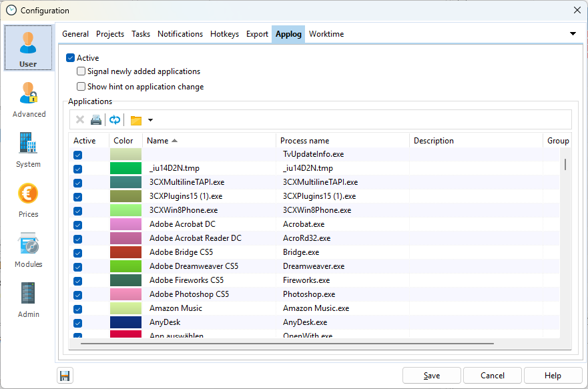Switch to the Worktime tab
Image resolution: width=588 pixels, height=389 pixels.
pos(326,34)
